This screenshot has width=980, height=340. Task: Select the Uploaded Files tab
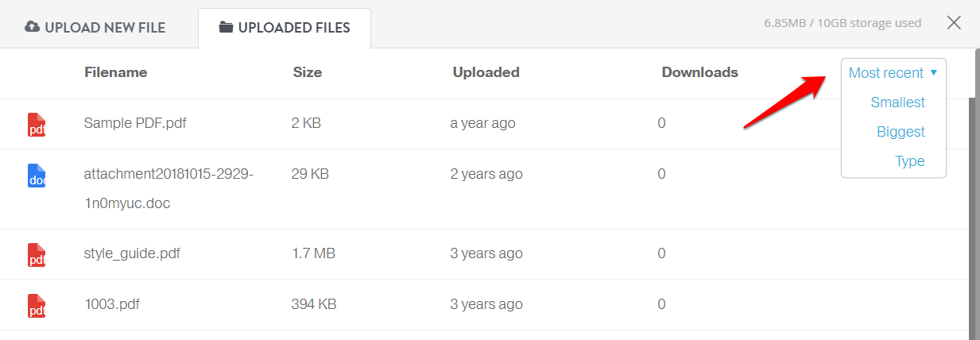point(285,28)
